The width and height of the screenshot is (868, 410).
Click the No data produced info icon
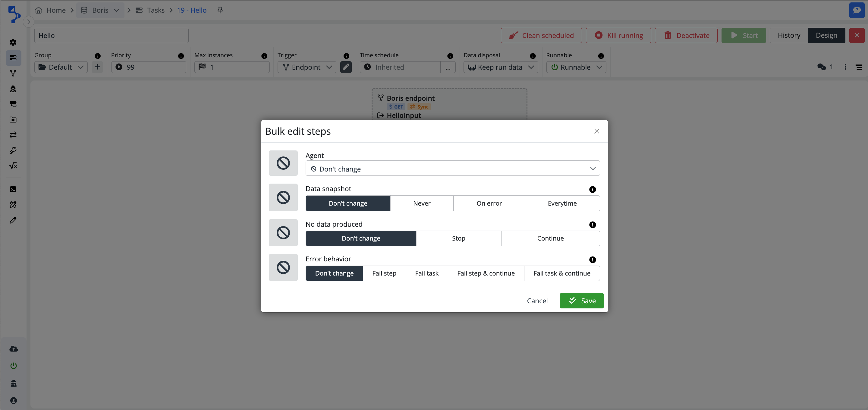(592, 225)
